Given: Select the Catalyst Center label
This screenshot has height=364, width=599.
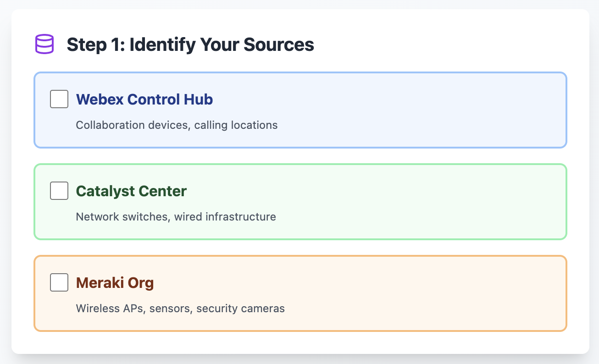Looking at the screenshot, I should [x=131, y=191].
